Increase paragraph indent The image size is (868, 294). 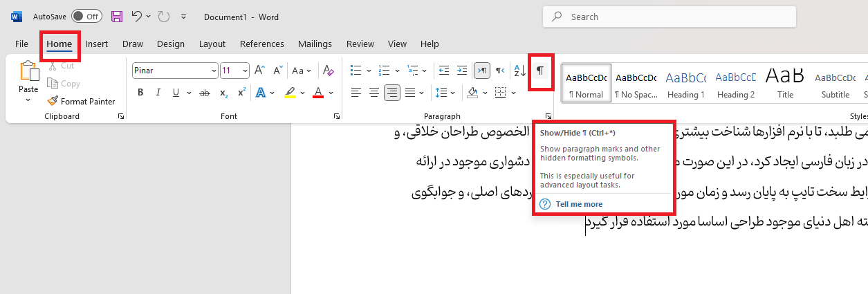[462, 71]
